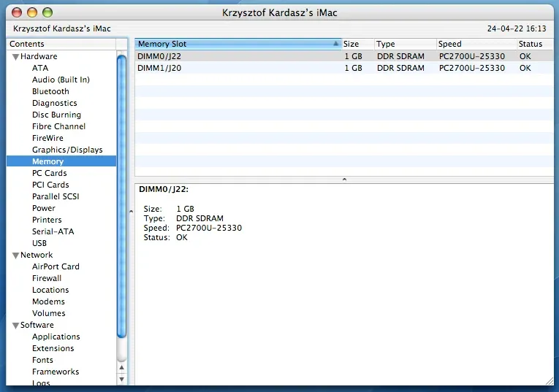
Task: Collapse the Software section triangle
Action: pos(15,326)
